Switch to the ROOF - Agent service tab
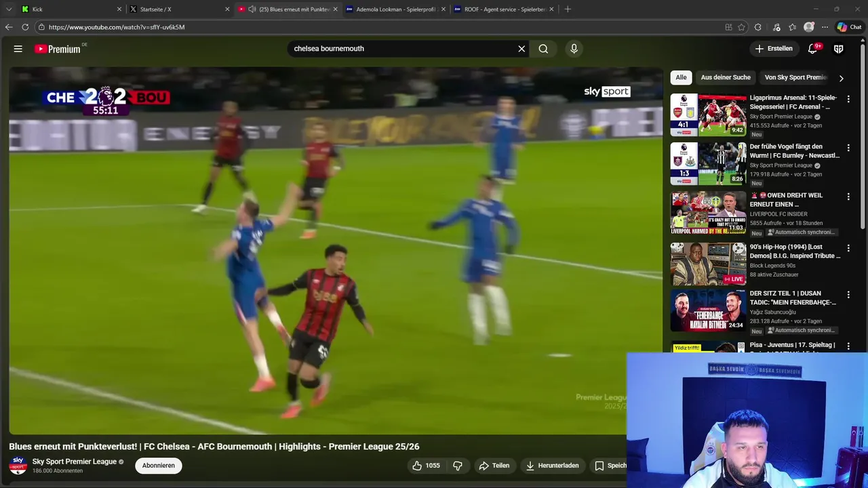This screenshot has height=488, width=868. click(504, 9)
